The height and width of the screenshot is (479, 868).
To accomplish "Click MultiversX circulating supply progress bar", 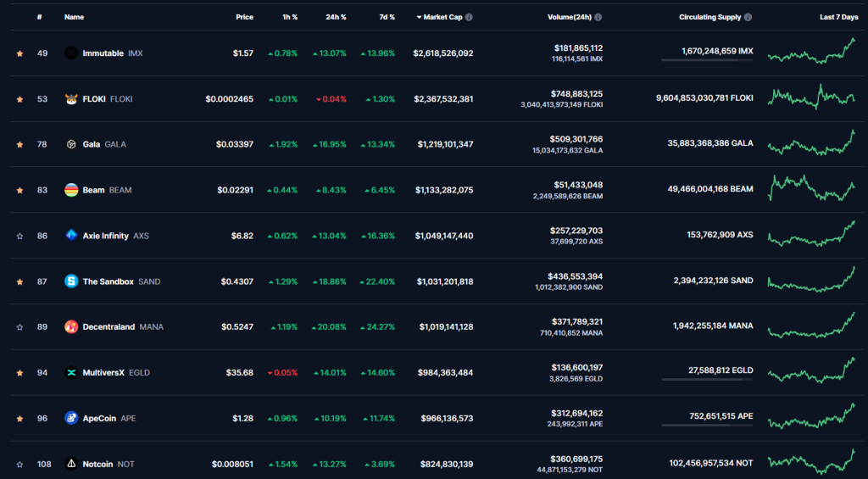I will pos(707,379).
